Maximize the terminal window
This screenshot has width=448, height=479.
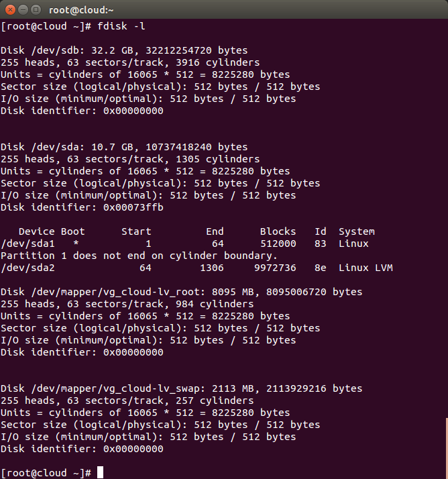pyautogui.click(x=36, y=10)
